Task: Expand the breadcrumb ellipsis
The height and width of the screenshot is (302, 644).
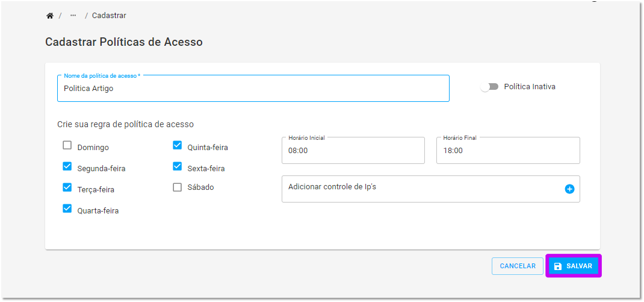Action: (73, 16)
